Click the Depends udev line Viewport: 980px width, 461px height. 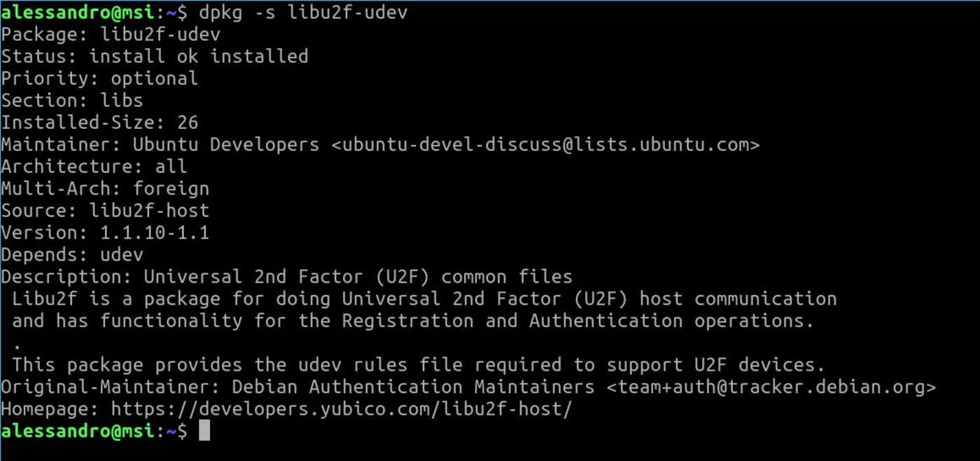(x=72, y=254)
